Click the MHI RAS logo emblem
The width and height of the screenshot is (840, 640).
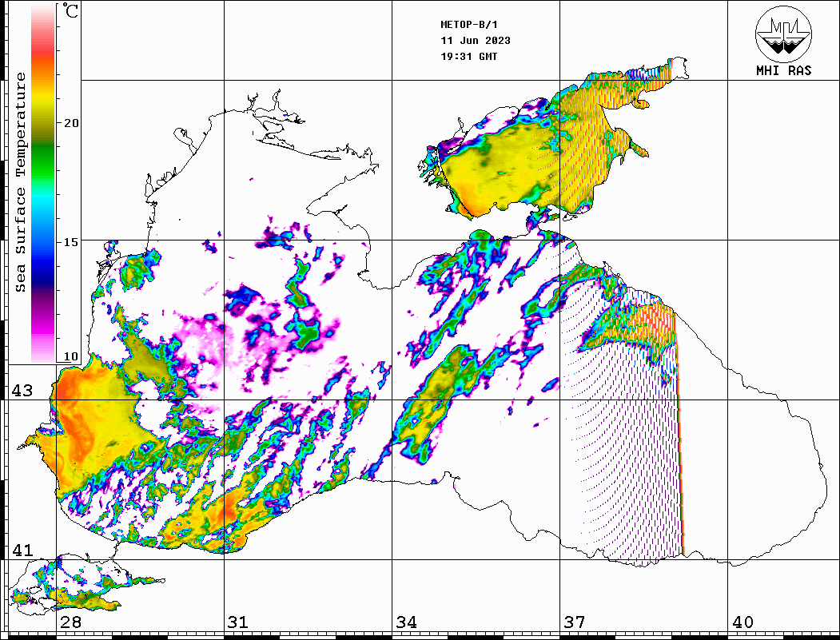tap(783, 34)
